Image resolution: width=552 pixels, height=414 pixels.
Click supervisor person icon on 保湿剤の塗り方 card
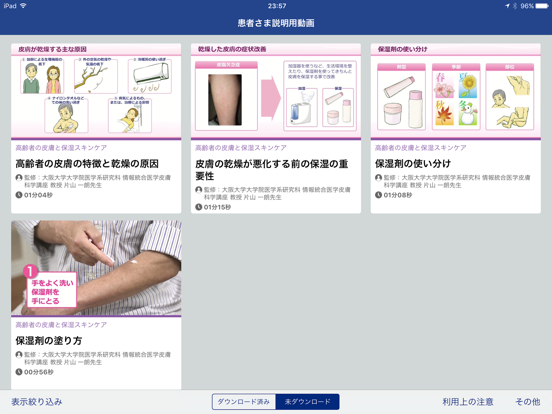pyautogui.click(x=19, y=355)
